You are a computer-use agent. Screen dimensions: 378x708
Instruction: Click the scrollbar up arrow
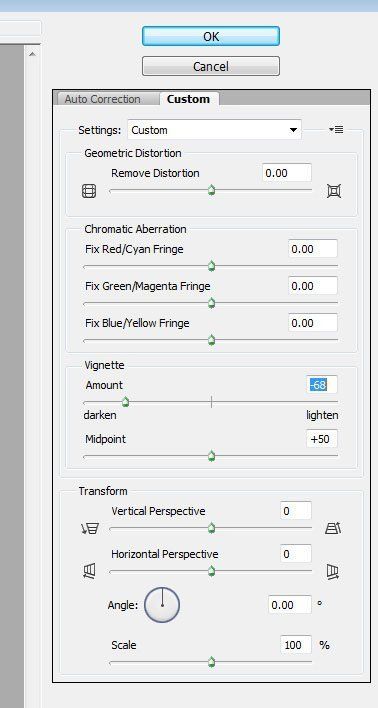pos(32,54)
